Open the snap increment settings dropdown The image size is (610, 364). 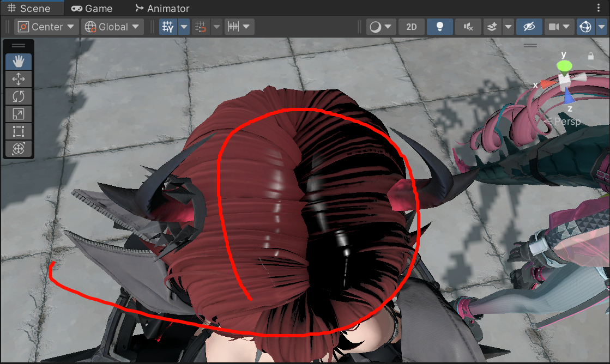point(239,27)
